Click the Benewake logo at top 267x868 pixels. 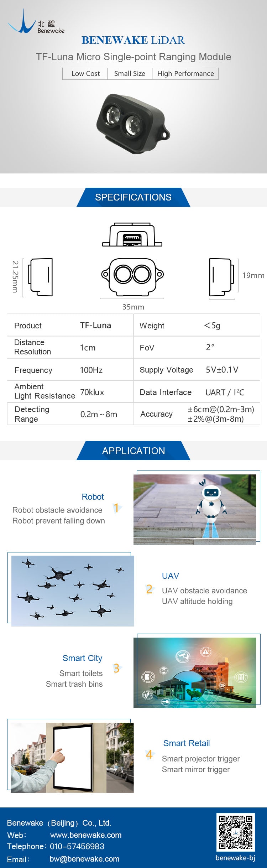click(36, 21)
